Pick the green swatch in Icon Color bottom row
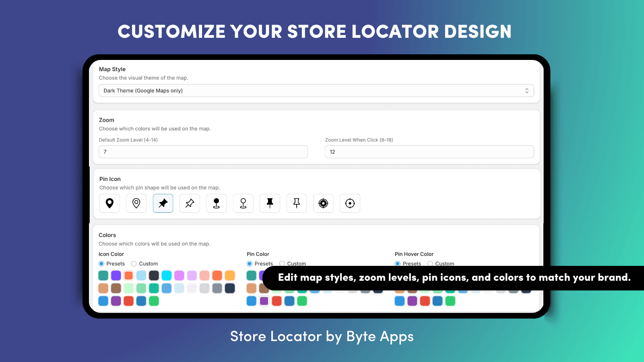 154,301
